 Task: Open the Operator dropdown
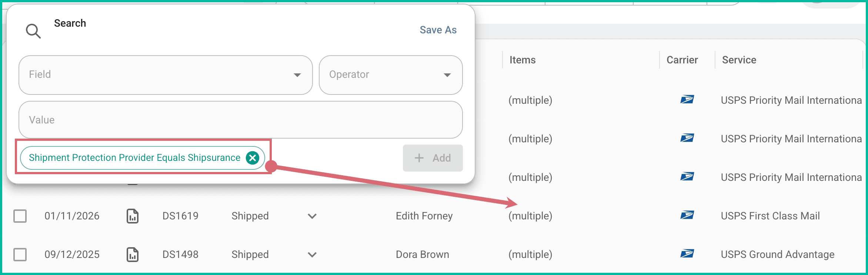[390, 75]
